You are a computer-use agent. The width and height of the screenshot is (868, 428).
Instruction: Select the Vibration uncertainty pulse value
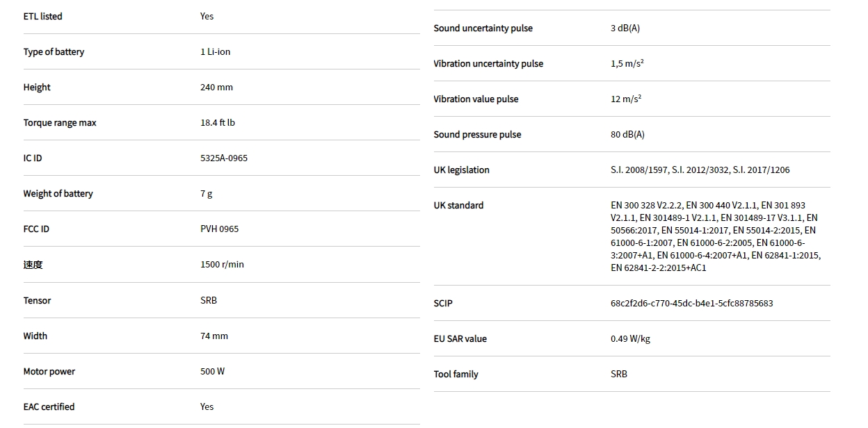pyautogui.click(x=627, y=63)
